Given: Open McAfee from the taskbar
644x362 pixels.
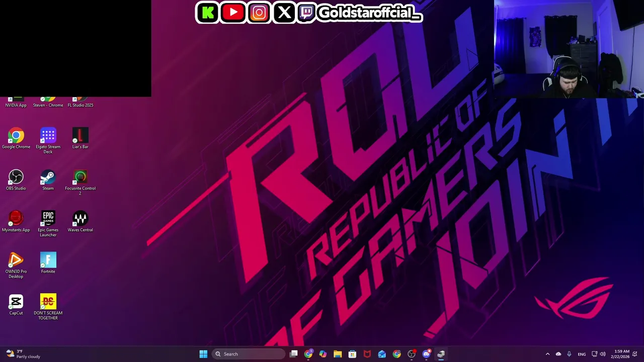Looking at the screenshot, I should click(x=367, y=354).
